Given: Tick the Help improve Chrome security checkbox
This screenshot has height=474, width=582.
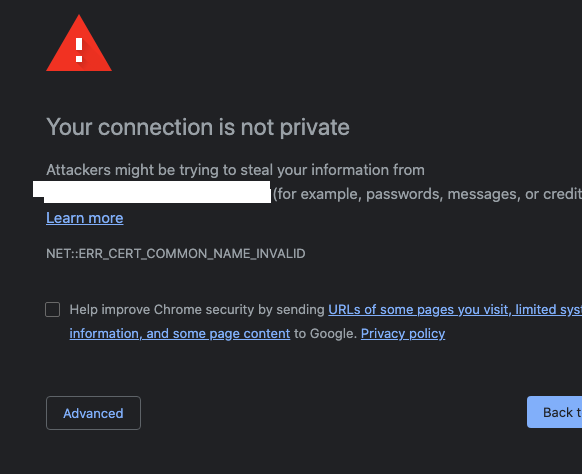Looking at the screenshot, I should 53,310.
